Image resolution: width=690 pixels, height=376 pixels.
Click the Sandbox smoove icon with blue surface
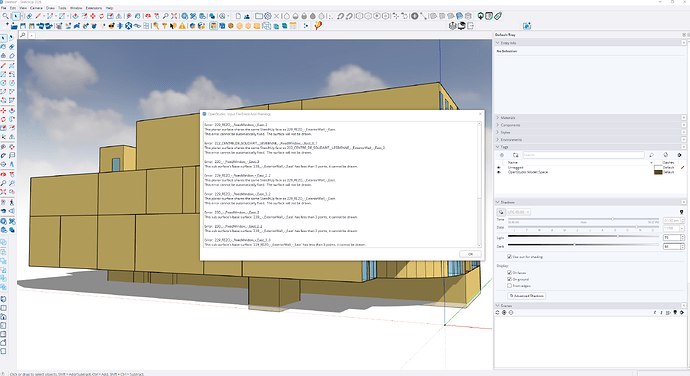[x=459, y=16]
